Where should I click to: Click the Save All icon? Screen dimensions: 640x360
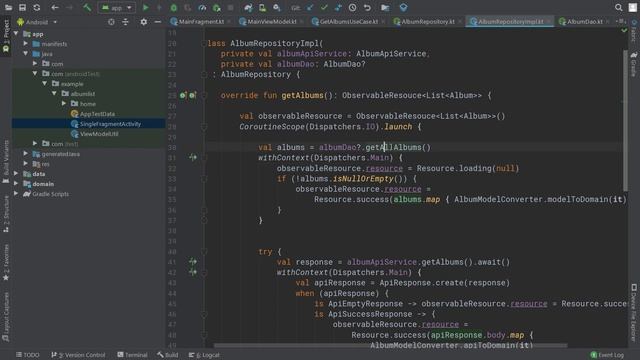tap(22, 7)
